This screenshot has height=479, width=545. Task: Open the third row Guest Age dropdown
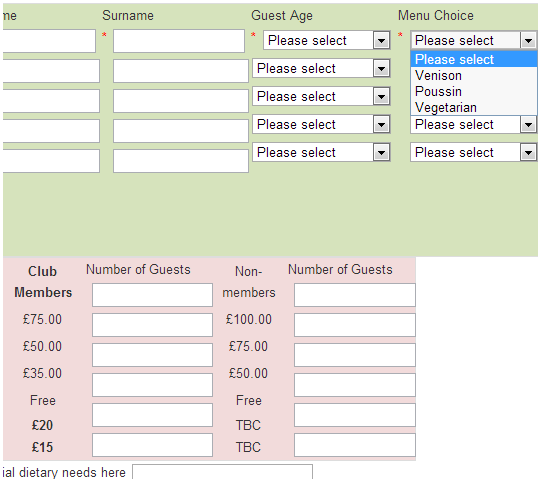(321, 96)
